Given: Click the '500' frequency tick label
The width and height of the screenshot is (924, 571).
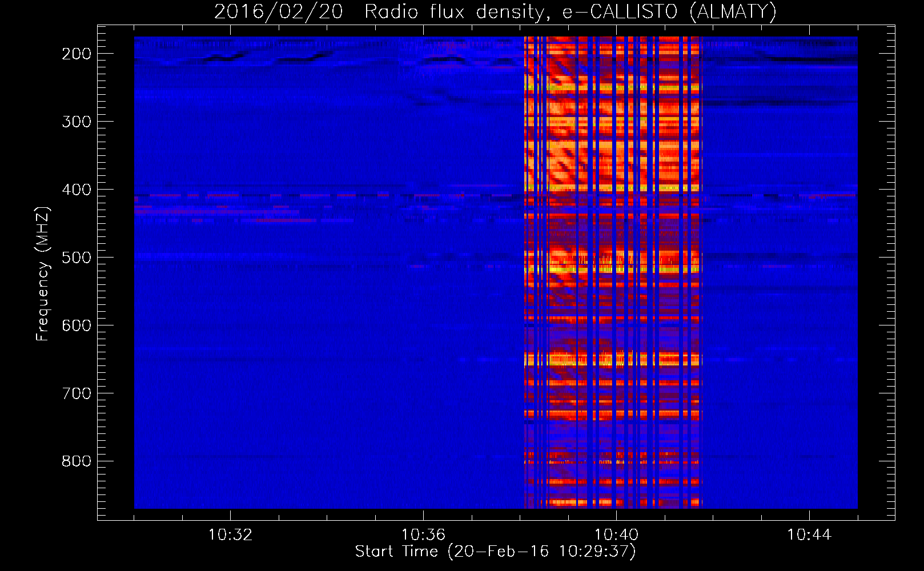Looking at the screenshot, I should [x=77, y=258].
